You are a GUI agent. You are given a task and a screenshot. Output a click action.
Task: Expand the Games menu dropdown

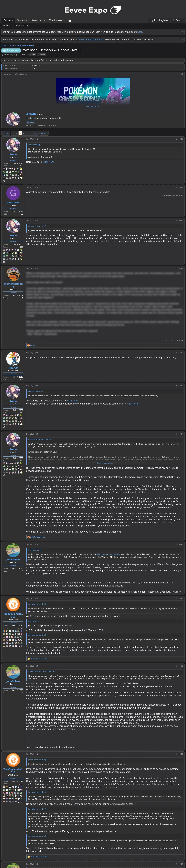coord(22,20)
